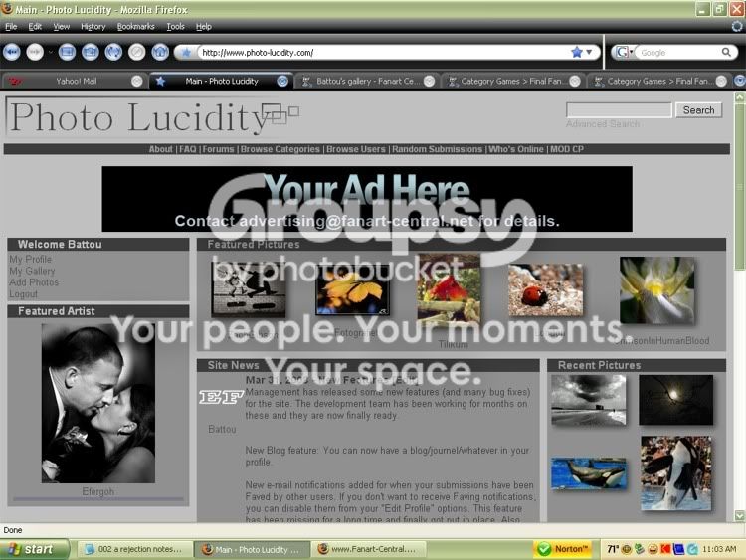Open the Advanced Search link
The image size is (746, 560).
tap(603, 123)
